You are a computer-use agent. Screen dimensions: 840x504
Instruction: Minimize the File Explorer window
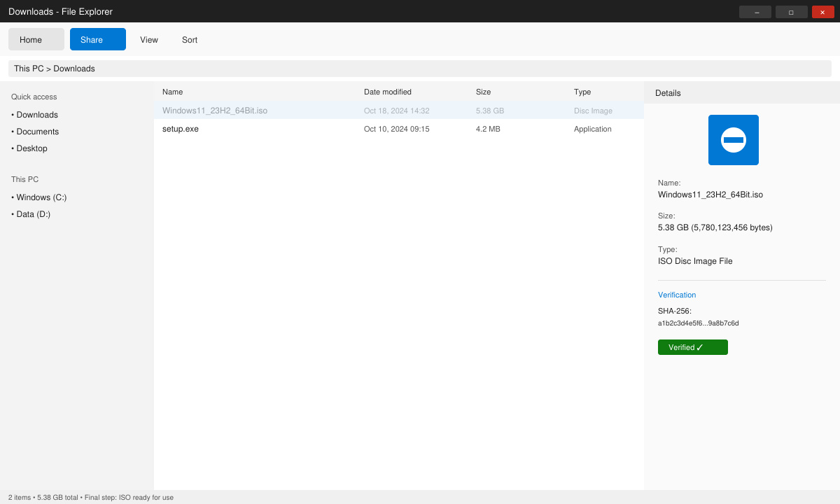(x=755, y=12)
